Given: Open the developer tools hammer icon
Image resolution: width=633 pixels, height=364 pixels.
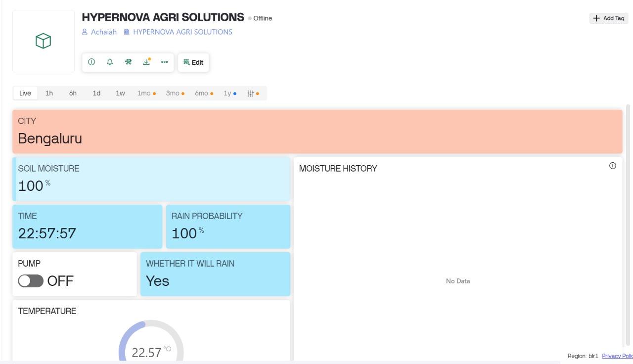Looking at the screenshot, I should pos(128,62).
